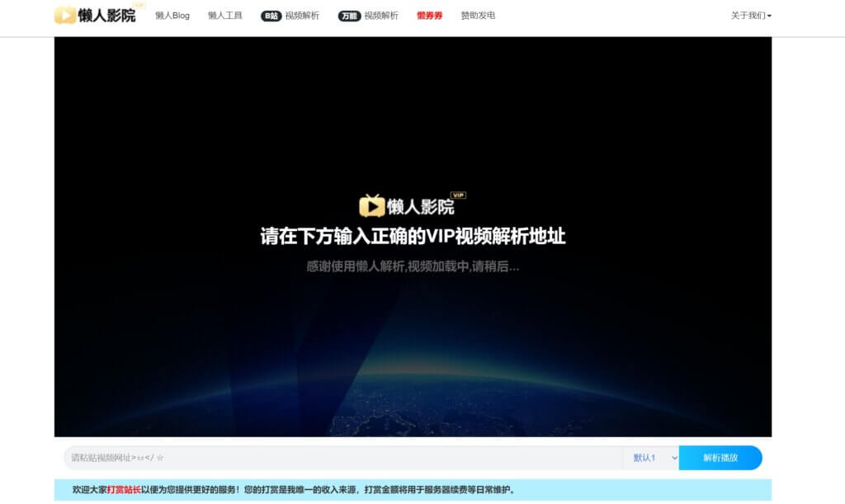
Task: Open the red 懒券券 link
Action: pos(429,16)
